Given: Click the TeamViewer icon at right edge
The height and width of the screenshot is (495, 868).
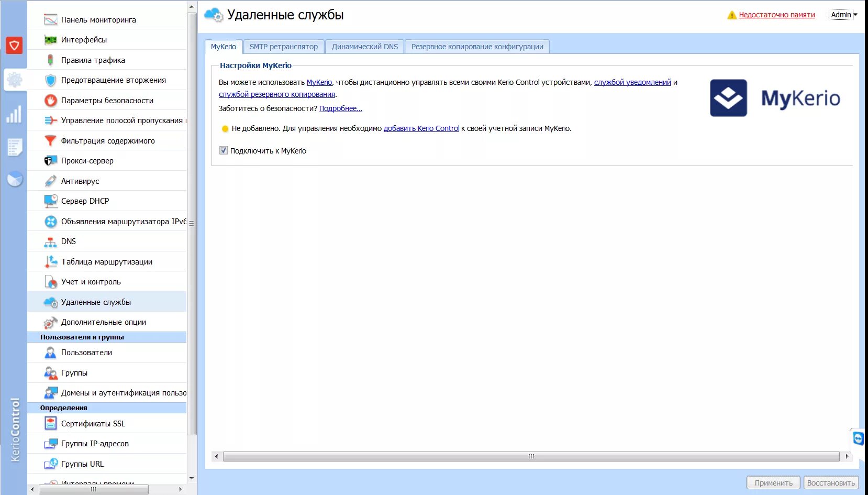Looking at the screenshot, I should click(x=858, y=438).
